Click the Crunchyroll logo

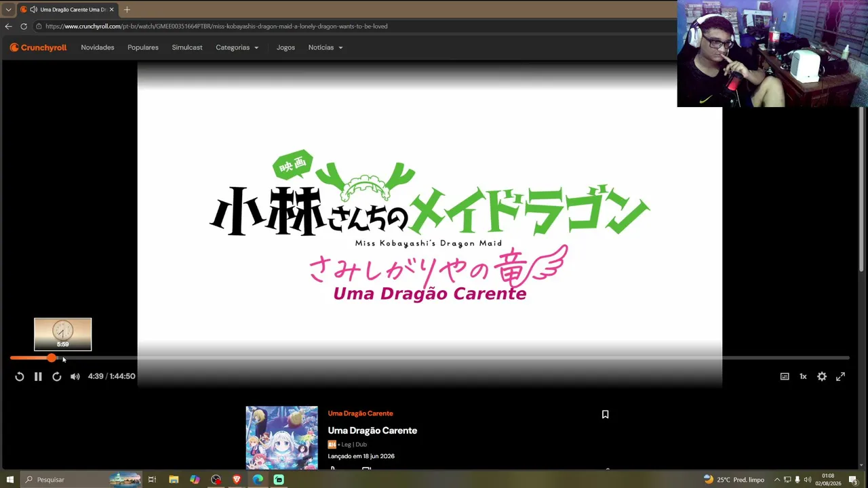(38, 47)
